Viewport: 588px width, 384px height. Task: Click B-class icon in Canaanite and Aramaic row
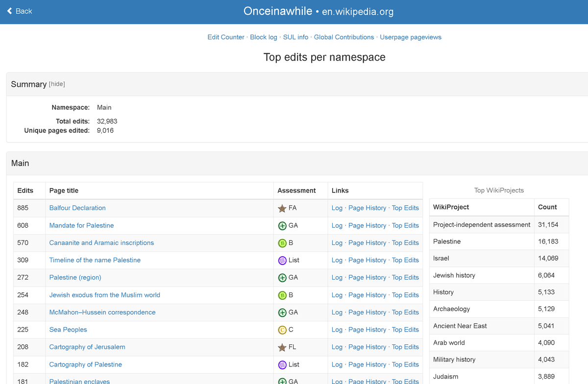pyautogui.click(x=282, y=243)
